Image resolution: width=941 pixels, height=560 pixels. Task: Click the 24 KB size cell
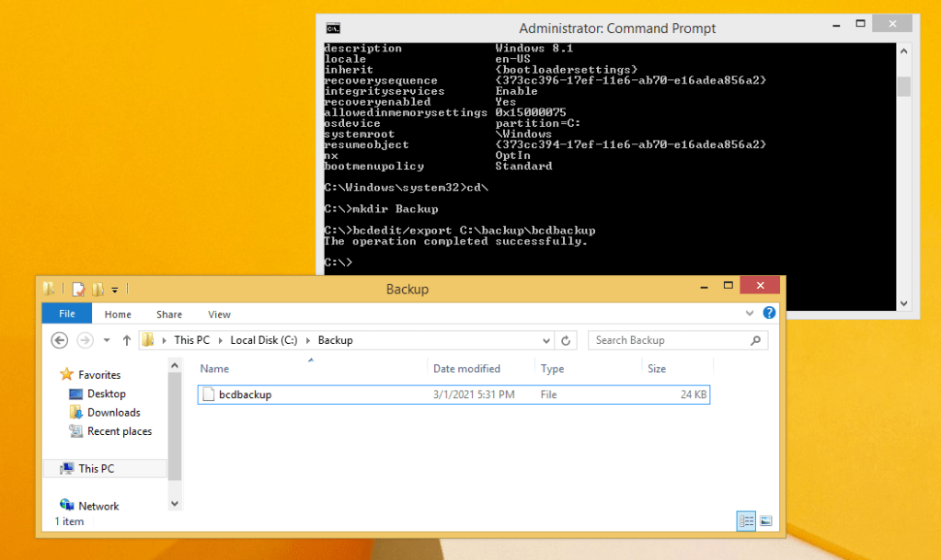[x=694, y=394]
